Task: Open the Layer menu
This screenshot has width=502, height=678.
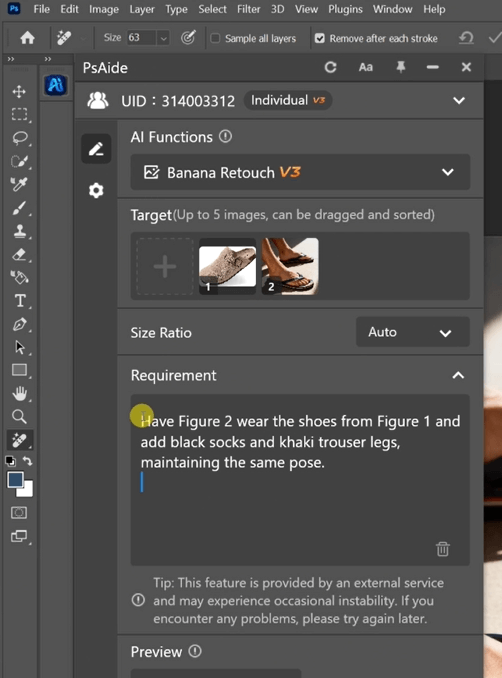Action: click(x=142, y=9)
